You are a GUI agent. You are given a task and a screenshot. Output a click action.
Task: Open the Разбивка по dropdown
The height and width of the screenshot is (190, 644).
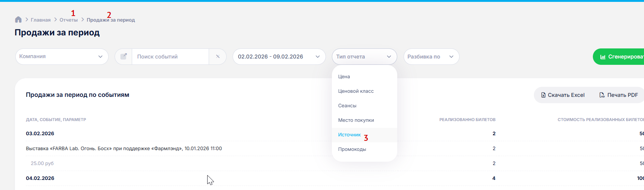tap(432, 57)
